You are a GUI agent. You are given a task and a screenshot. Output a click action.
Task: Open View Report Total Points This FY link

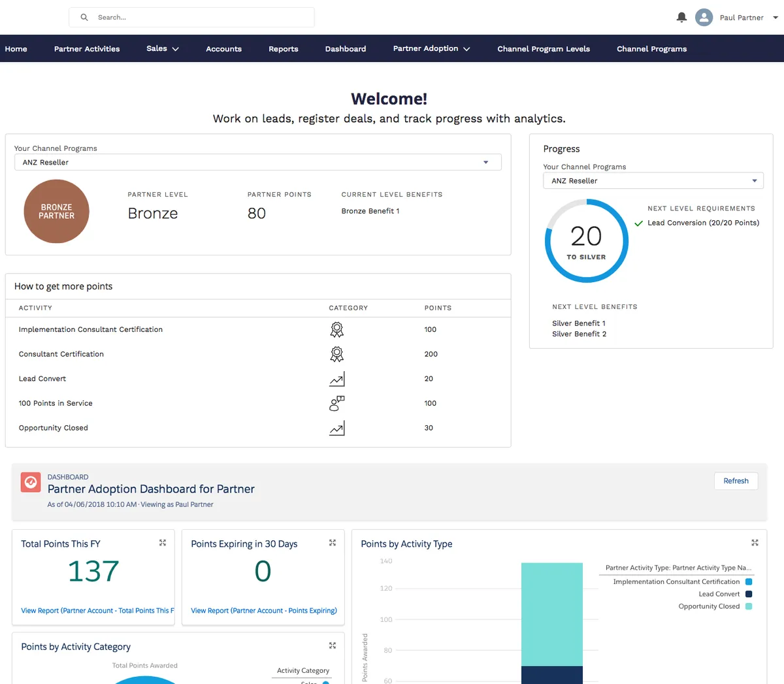(97, 611)
